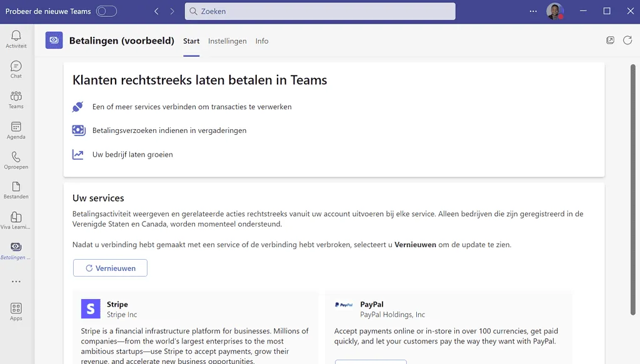Open the Activiteit feed in the sidebar
The image size is (640, 364).
(15, 38)
